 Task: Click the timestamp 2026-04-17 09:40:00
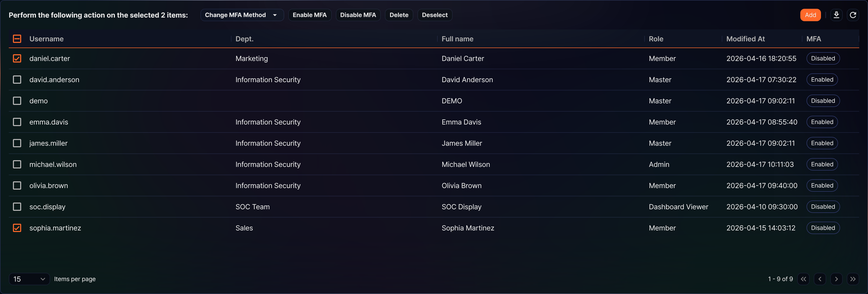(762, 185)
